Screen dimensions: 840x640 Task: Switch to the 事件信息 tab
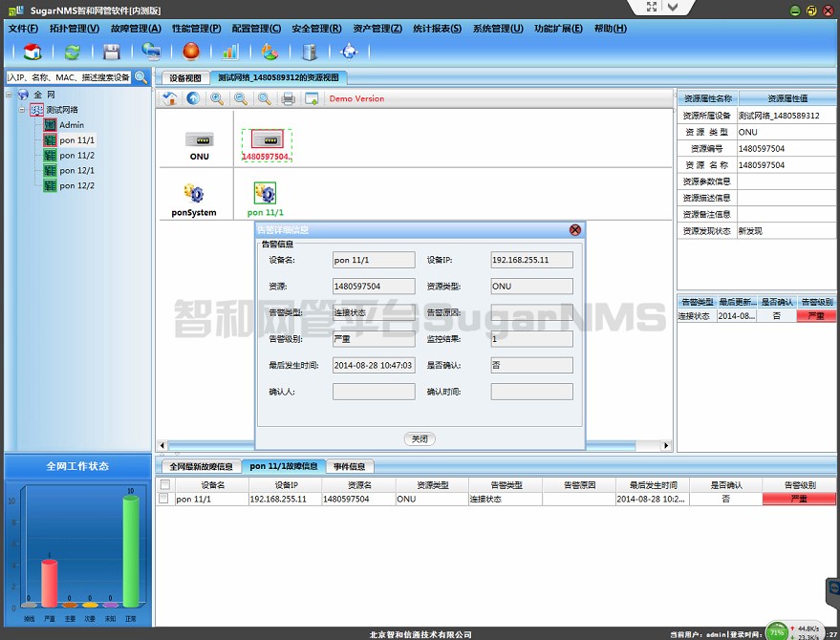pyautogui.click(x=350, y=466)
